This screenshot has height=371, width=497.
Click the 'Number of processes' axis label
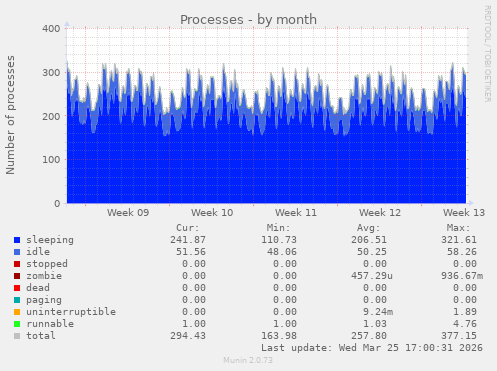[x=10, y=115]
